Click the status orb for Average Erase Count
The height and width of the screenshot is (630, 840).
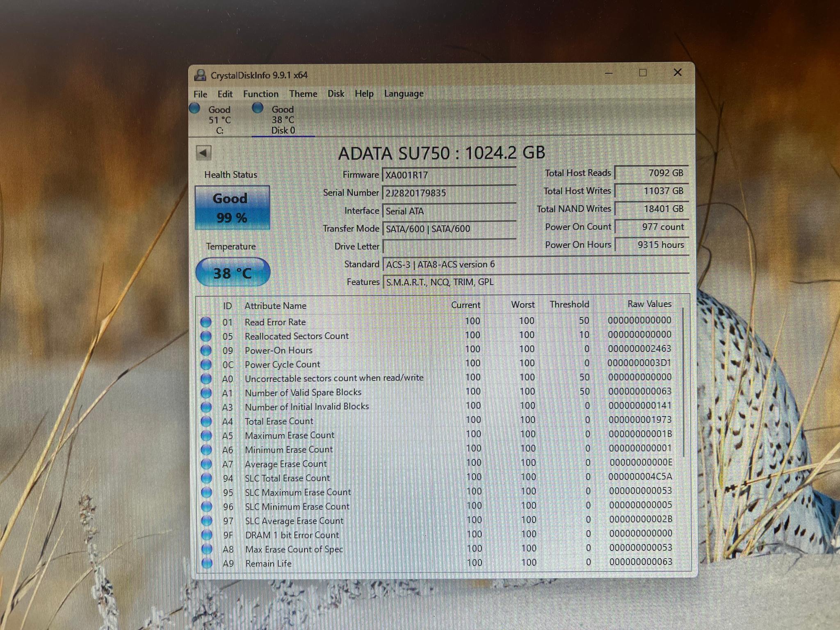tap(206, 464)
